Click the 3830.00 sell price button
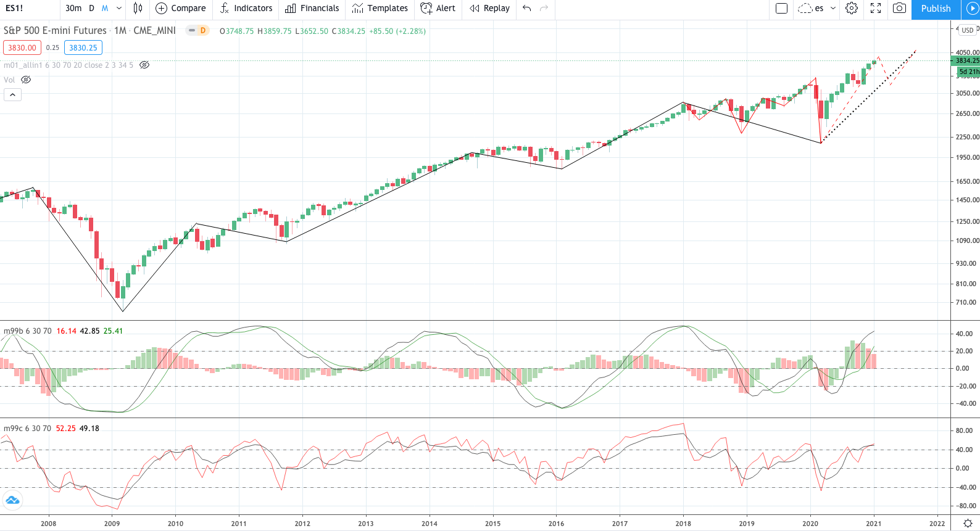This screenshot has height=531, width=980. 22,47
